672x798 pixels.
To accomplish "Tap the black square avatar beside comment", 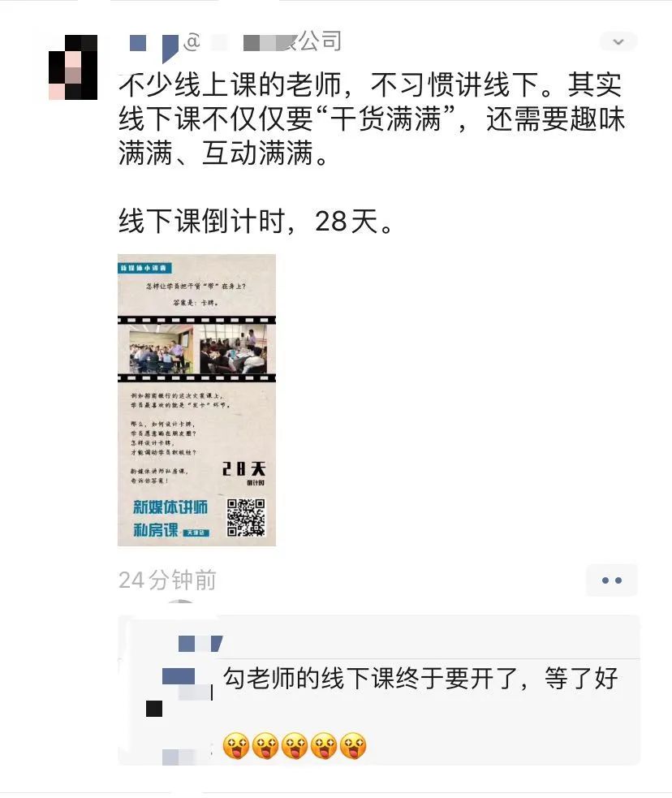I will 154,709.
